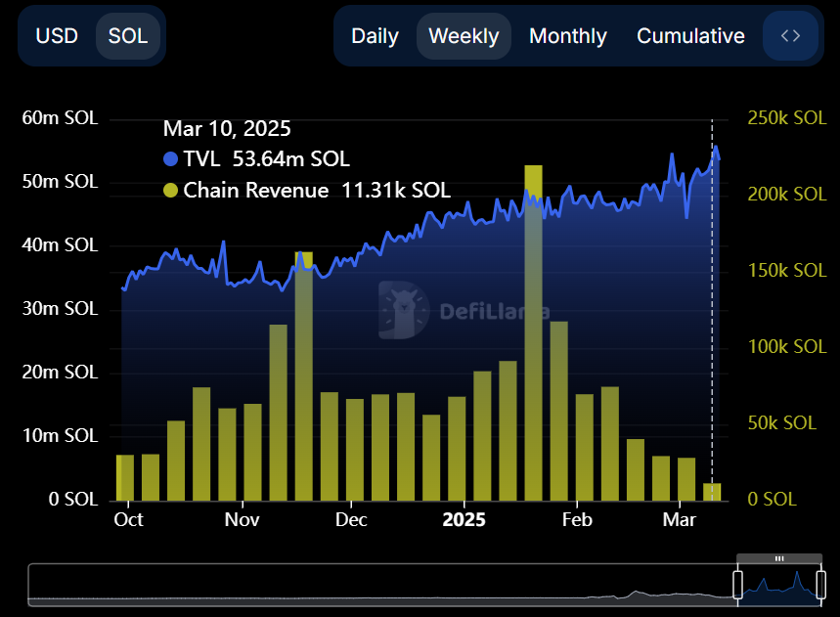Click the "Oct" x-axis label
Viewport: 840px width, 617px height.
[128, 519]
